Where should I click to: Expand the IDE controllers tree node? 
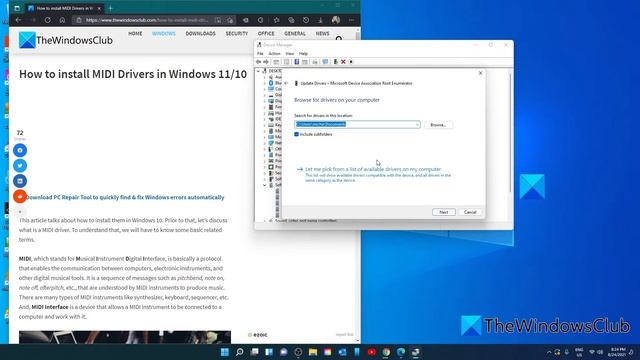pyautogui.click(x=264, y=119)
